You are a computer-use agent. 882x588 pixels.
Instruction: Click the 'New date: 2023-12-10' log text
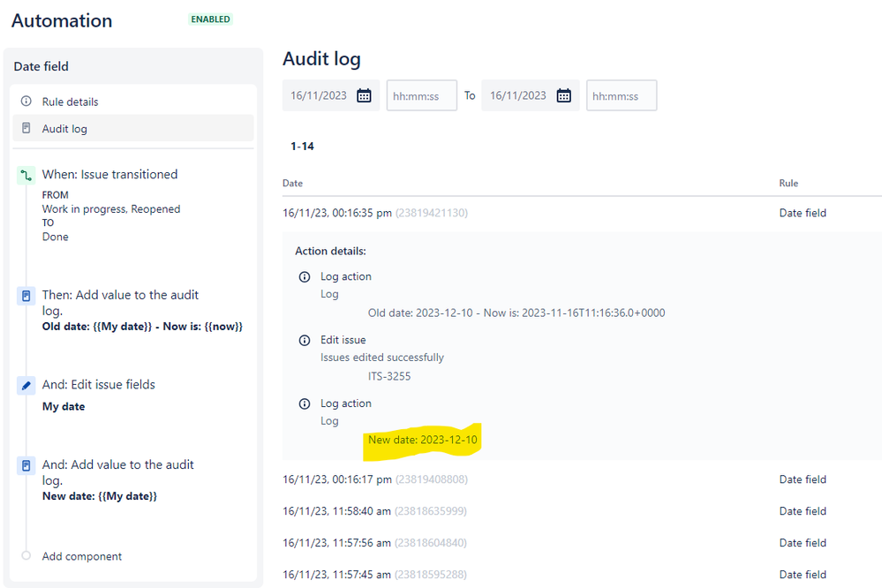(x=422, y=440)
